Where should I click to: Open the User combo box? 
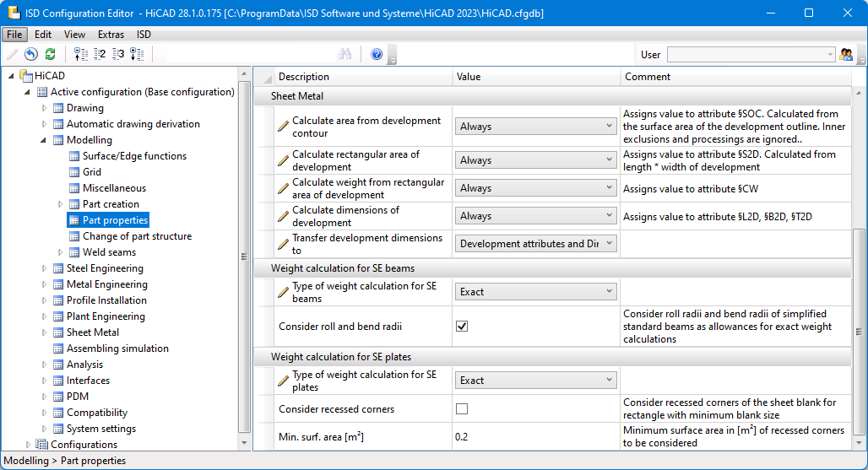click(751, 54)
